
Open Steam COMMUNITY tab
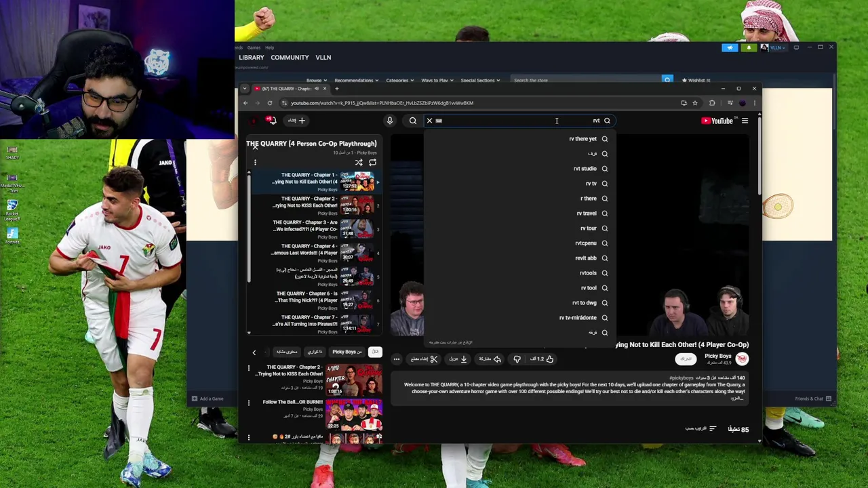click(290, 58)
